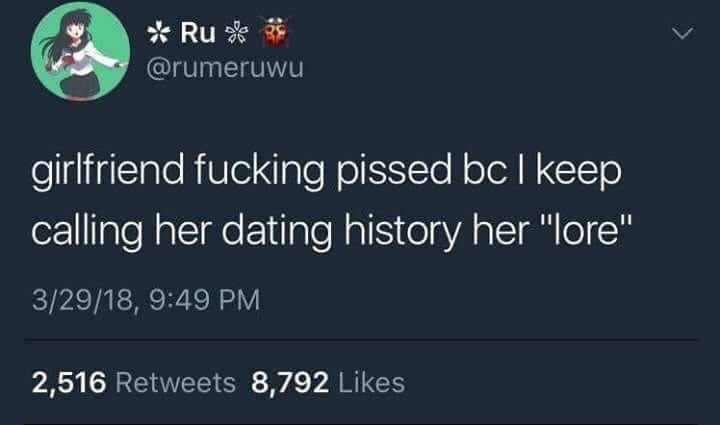Screen dimensions: 720x425
Task: Click the word girlfriend in the tweet
Action: coord(107,171)
